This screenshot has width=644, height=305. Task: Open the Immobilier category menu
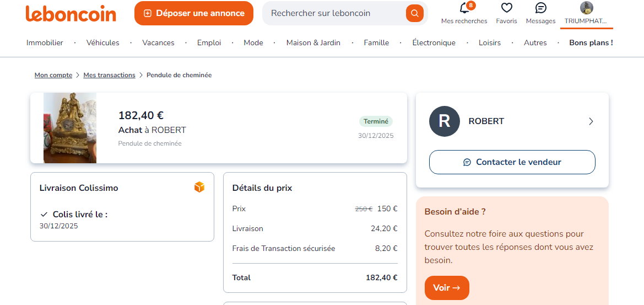(45, 42)
